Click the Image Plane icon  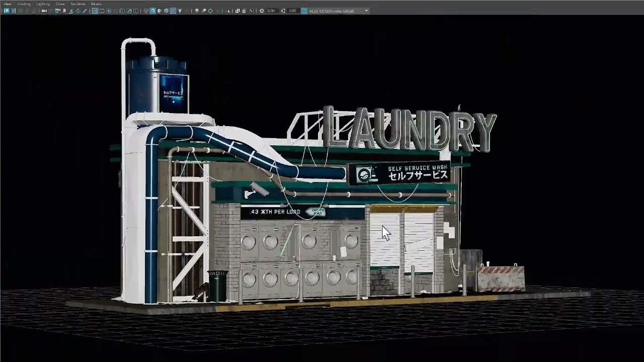click(x=71, y=11)
